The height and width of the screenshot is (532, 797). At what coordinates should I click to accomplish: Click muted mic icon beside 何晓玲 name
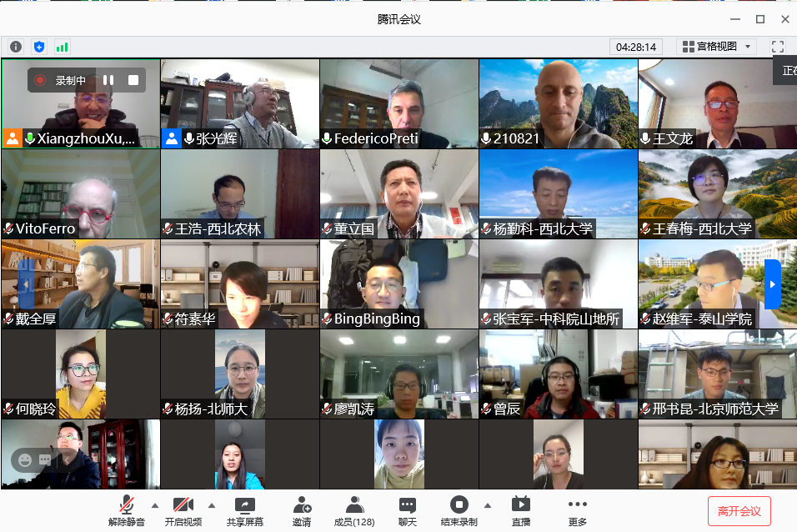click(x=8, y=409)
